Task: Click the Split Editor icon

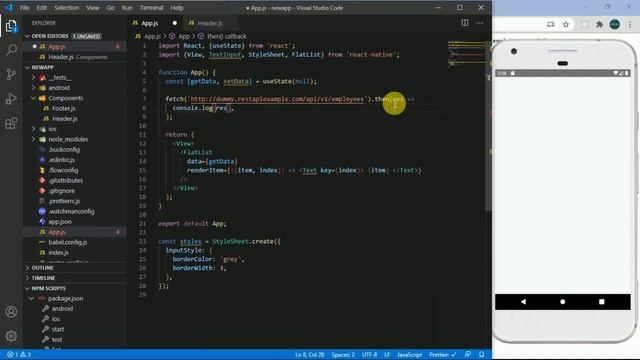Action: click(465, 23)
